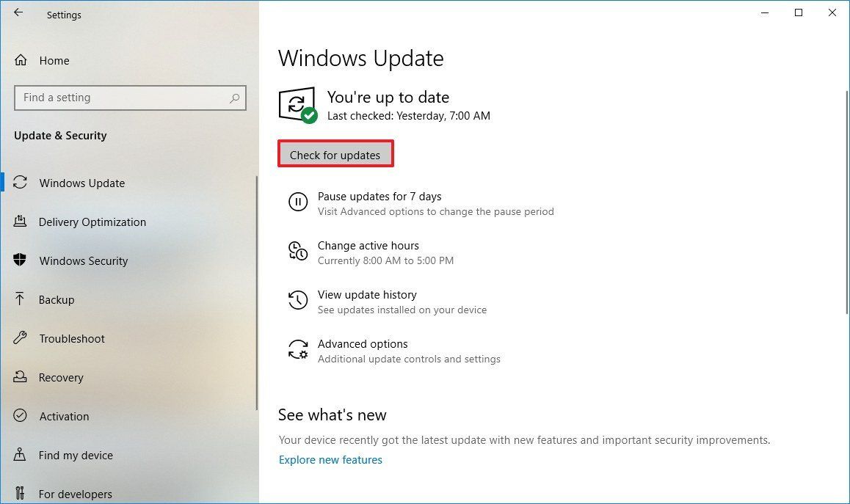
Task: Open the Home settings page
Action: coord(54,60)
